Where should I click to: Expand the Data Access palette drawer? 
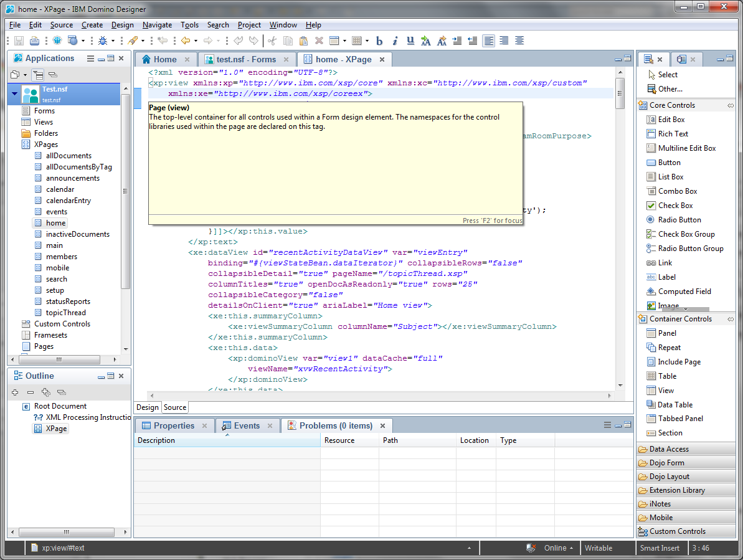(669, 449)
